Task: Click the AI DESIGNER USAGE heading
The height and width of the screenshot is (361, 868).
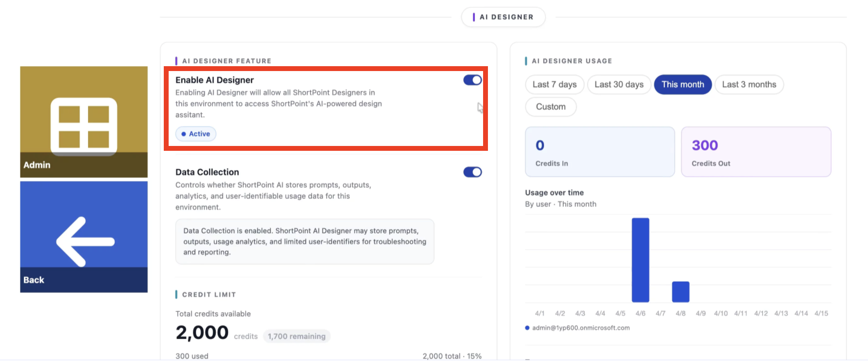Action: (x=572, y=61)
